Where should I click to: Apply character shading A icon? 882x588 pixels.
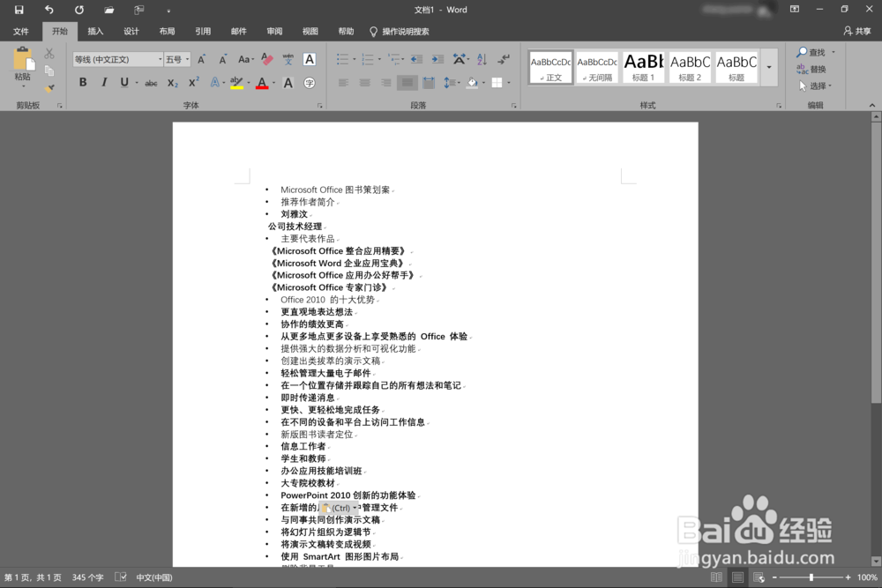288,83
